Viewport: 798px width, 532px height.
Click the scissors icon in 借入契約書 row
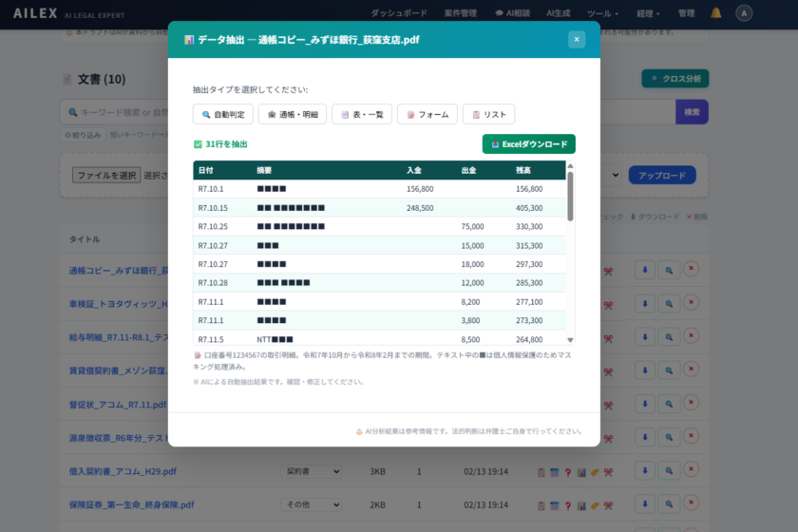tap(608, 472)
